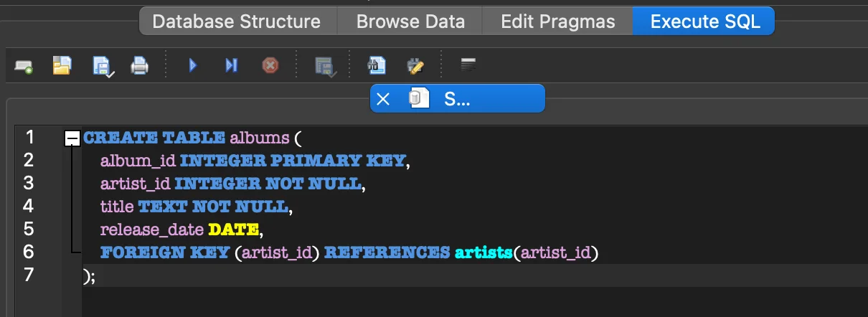Execute the current line only
Viewport: 868px width, 317px height.
click(x=231, y=67)
